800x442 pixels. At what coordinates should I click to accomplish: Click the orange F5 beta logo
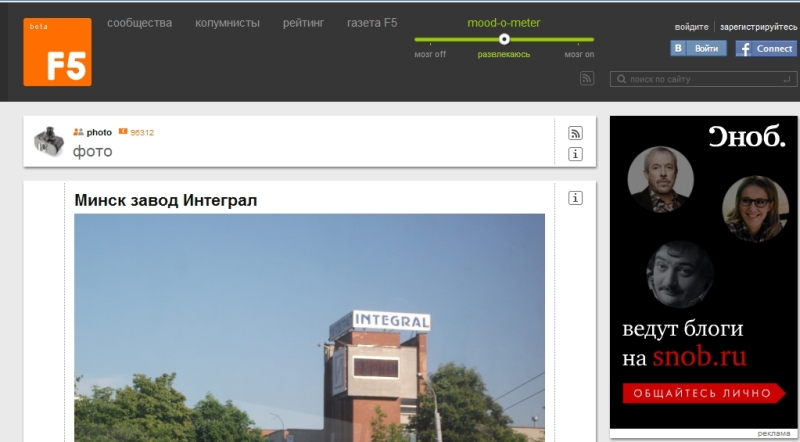coord(57,52)
